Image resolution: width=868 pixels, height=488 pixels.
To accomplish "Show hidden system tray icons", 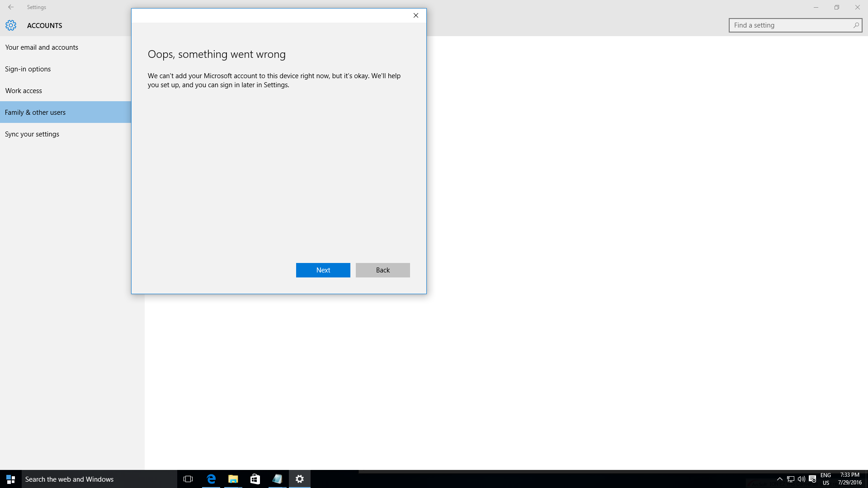I will (780, 479).
